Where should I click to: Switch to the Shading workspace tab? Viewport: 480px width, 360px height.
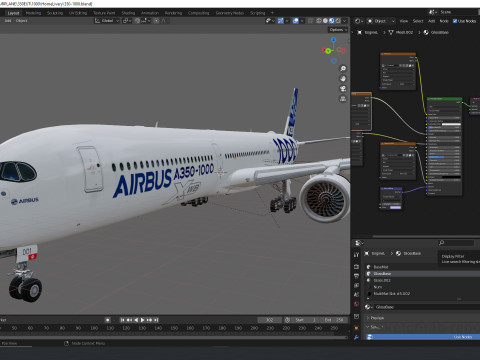coord(128,13)
